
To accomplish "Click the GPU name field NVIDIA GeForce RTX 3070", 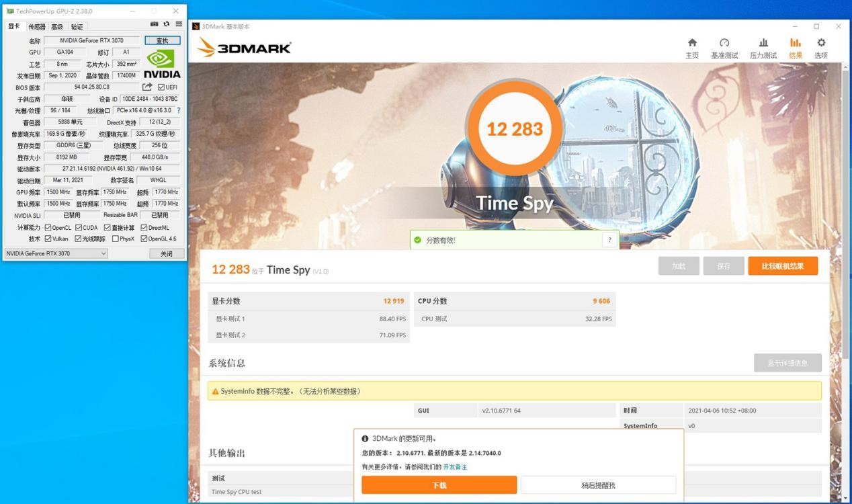I will point(92,40).
